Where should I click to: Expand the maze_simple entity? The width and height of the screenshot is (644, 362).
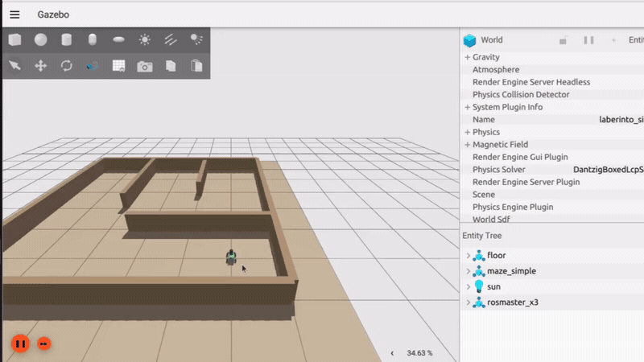(469, 271)
